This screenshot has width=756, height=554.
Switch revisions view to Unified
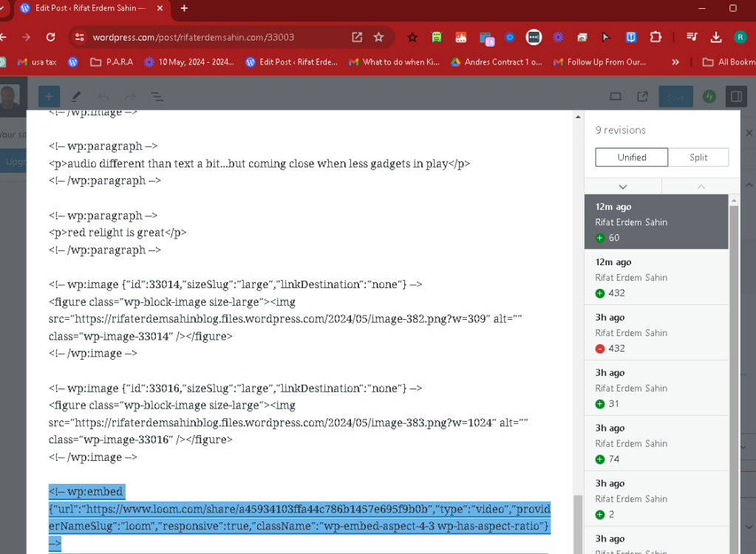(x=632, y=157)
